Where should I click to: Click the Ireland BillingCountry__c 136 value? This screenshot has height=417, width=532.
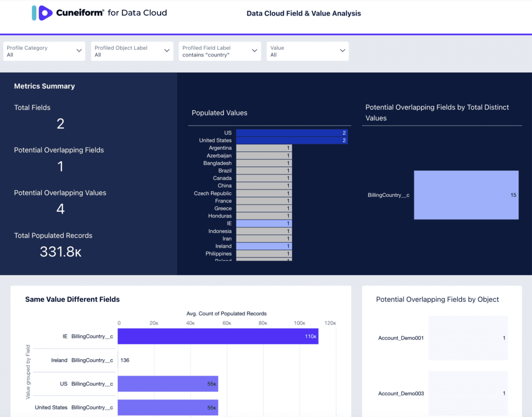(125, 360)
